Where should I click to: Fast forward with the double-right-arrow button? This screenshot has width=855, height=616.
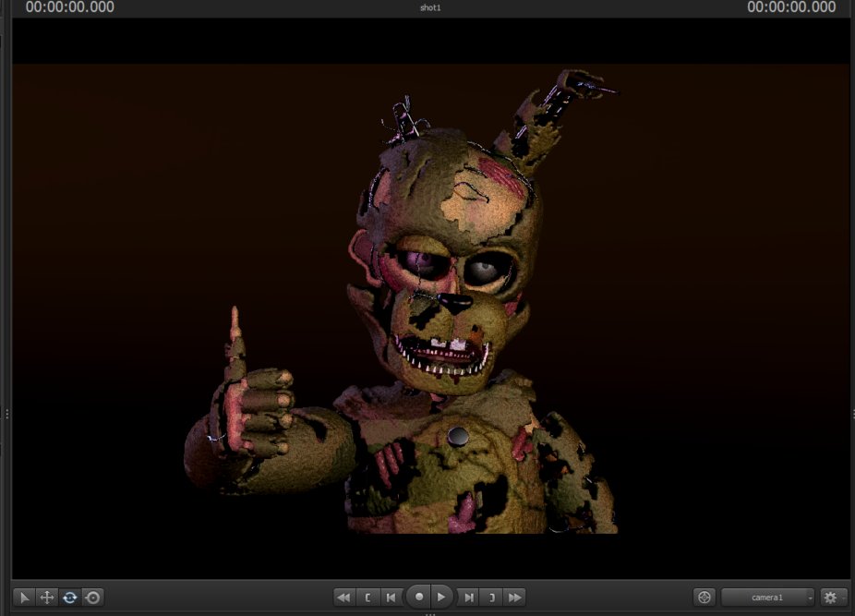pyautogui.click(x=514, y=598)
